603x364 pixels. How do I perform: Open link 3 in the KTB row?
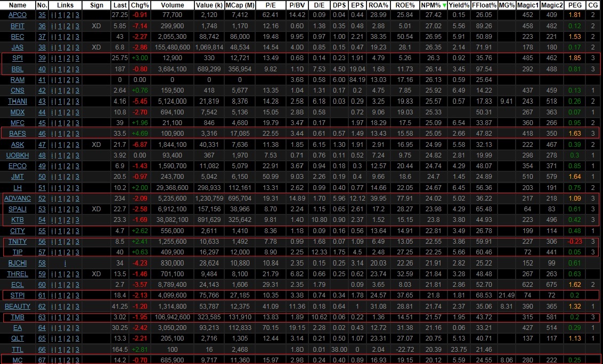pos(77,220)
